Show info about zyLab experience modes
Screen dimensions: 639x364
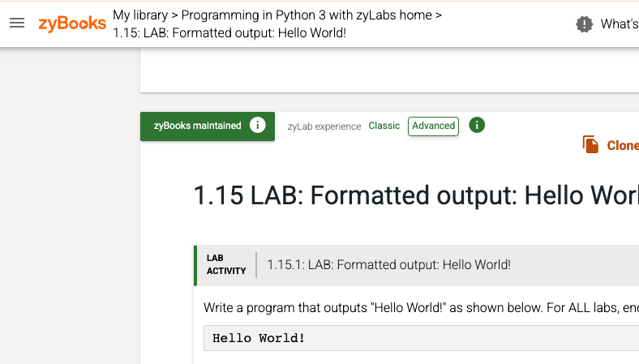coord(477,125)
